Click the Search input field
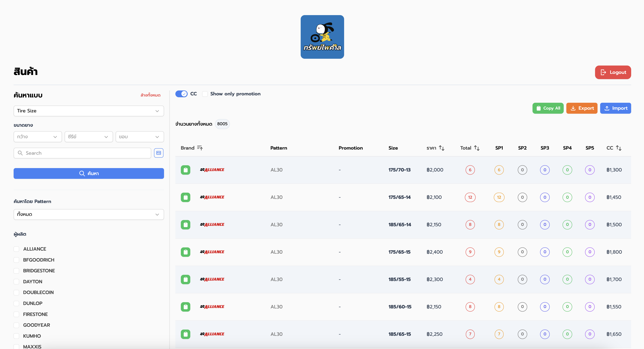Screen dimensions: 644x349 click(x=82, y=153)
